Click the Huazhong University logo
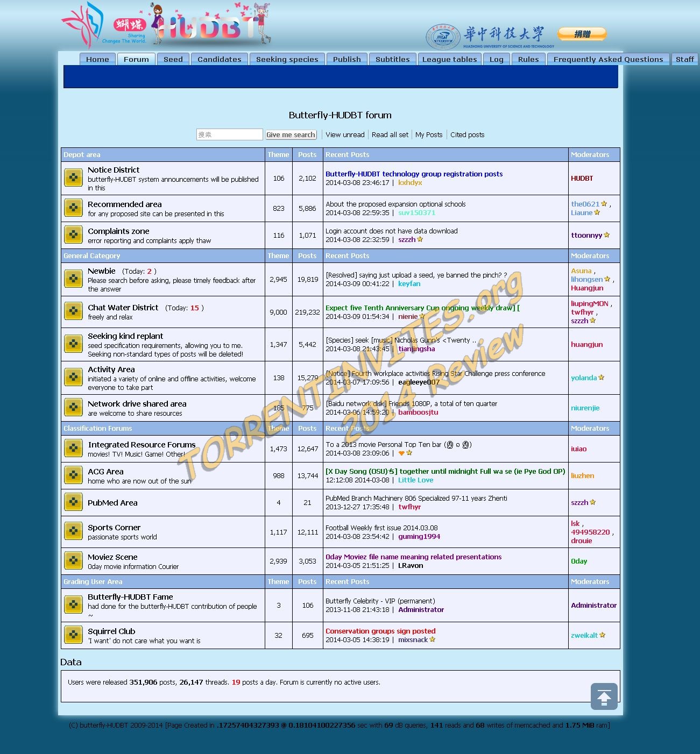This screenshot has height=754, width=700. pyautogui.click(x=490, y=36)
